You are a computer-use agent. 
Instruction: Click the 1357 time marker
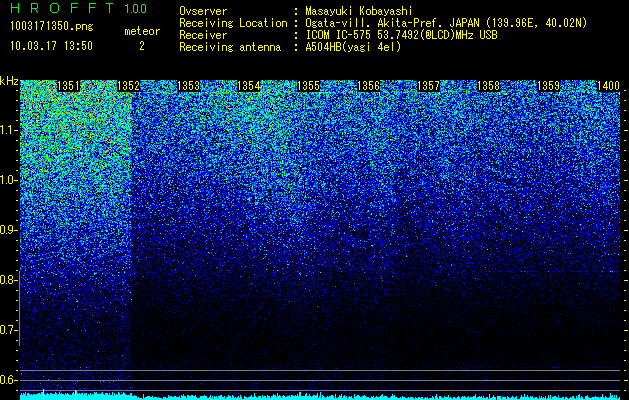[428, 86]
